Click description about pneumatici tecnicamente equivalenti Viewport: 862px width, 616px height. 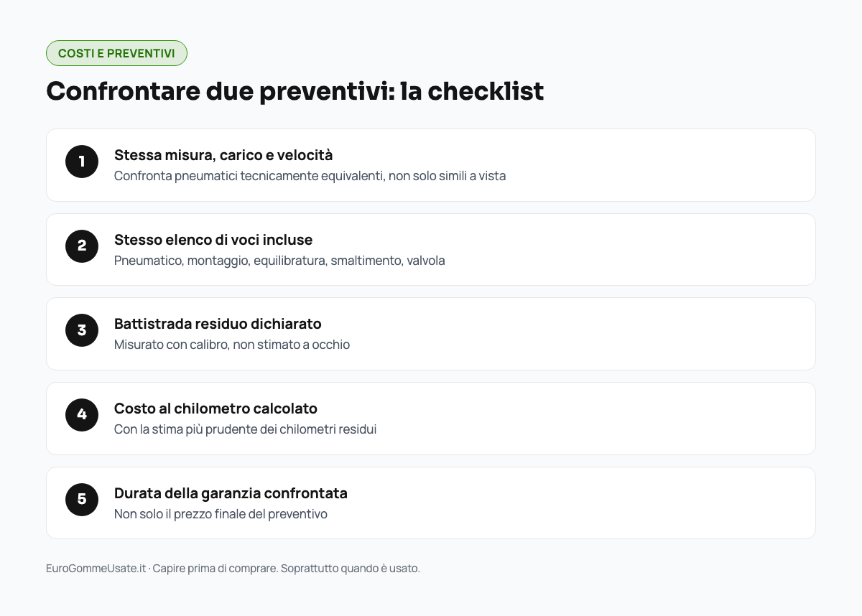coord(310,176)
